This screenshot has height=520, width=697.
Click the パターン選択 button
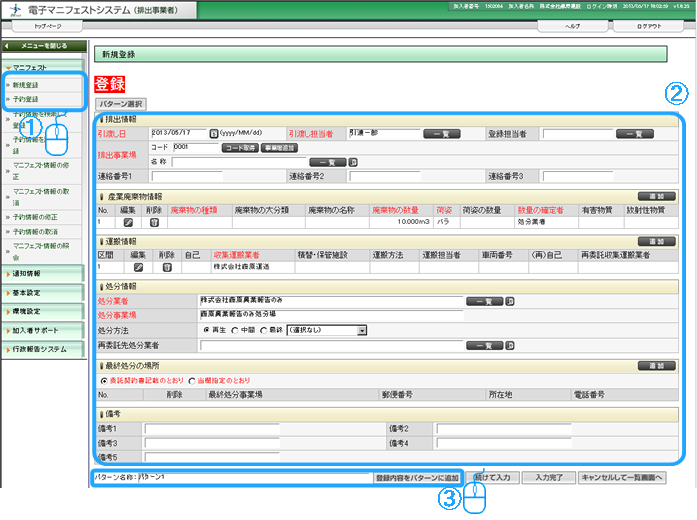click(x=121, y=104)
